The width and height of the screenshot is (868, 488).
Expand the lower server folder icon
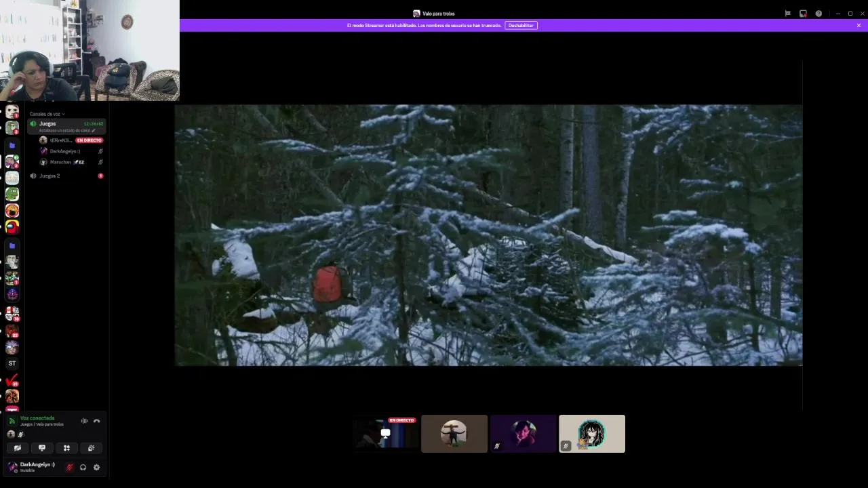[12, 245]
